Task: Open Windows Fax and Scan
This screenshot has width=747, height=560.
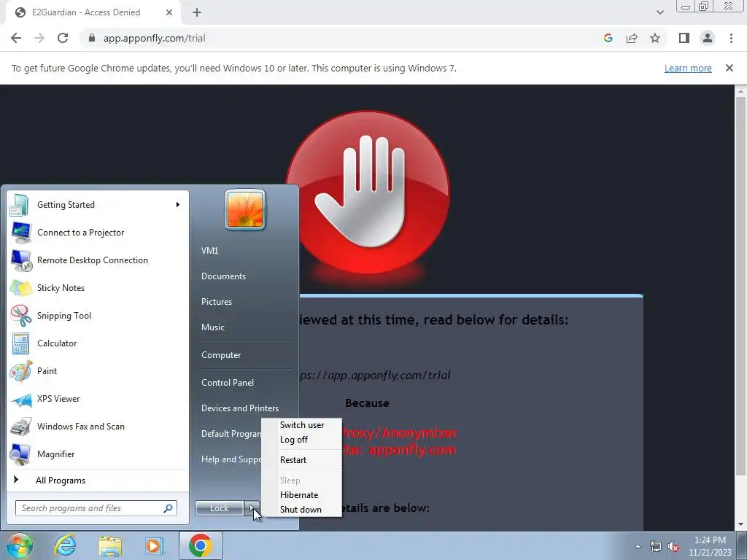Action: click(98, 426)
